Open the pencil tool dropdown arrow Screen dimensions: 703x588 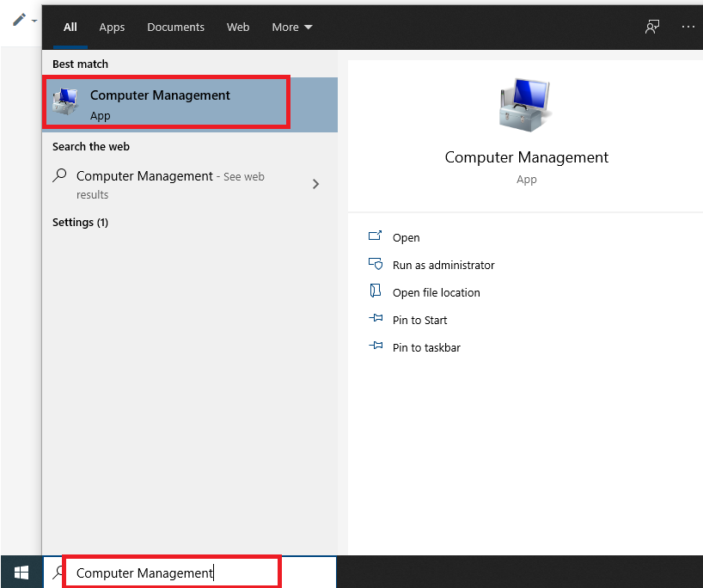(x=34, y=21)
